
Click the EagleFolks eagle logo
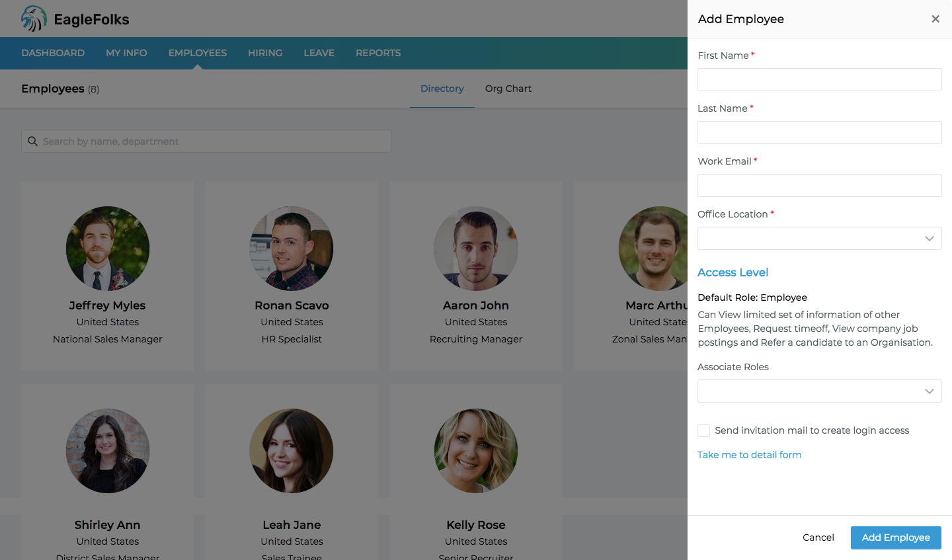(34, 19)
